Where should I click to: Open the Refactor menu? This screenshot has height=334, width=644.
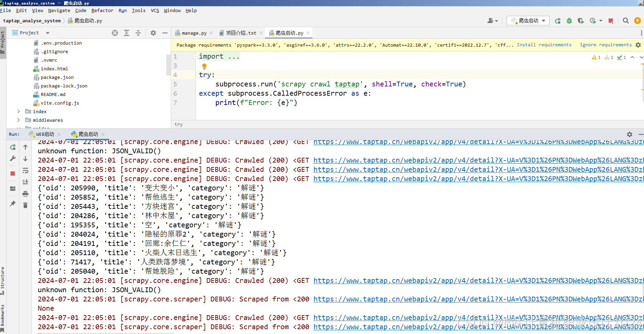click(102, 11)
